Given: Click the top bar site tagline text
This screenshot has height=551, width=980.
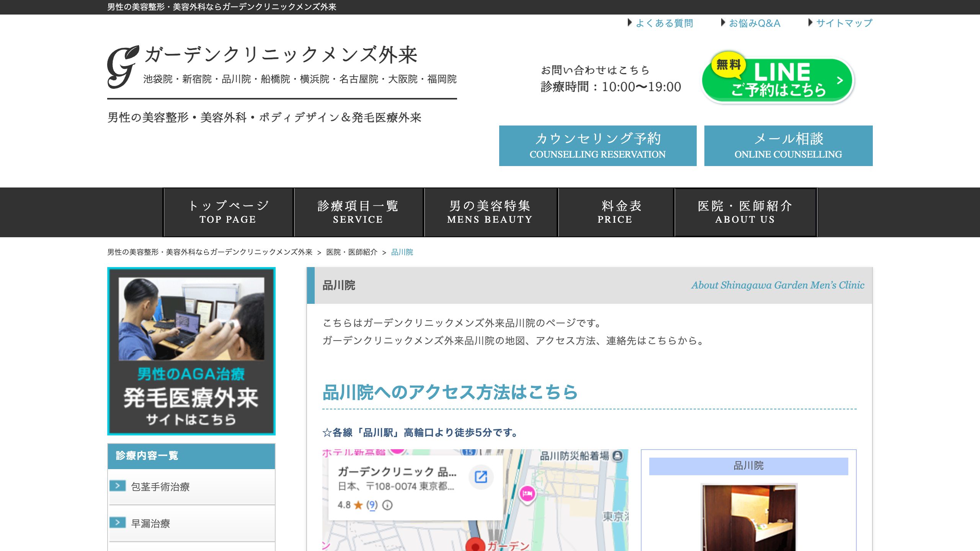Looking at the screenshot, I should coord(222,7).
